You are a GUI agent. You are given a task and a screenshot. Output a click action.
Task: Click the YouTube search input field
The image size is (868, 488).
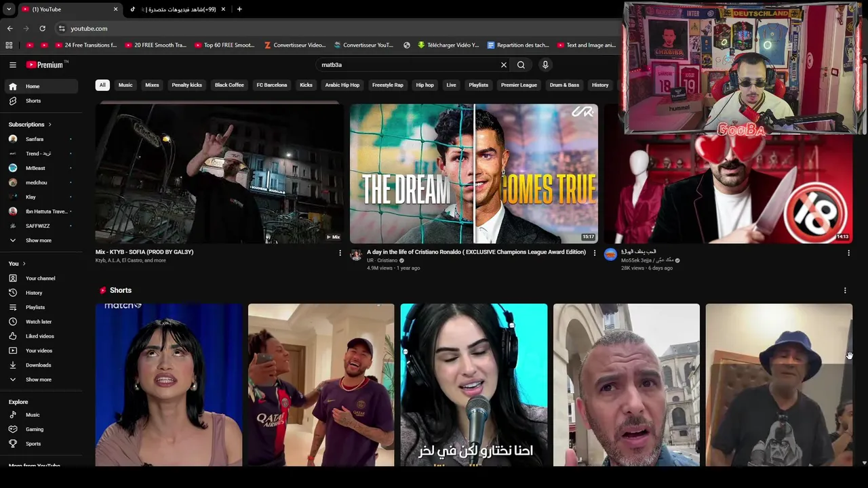407,65
